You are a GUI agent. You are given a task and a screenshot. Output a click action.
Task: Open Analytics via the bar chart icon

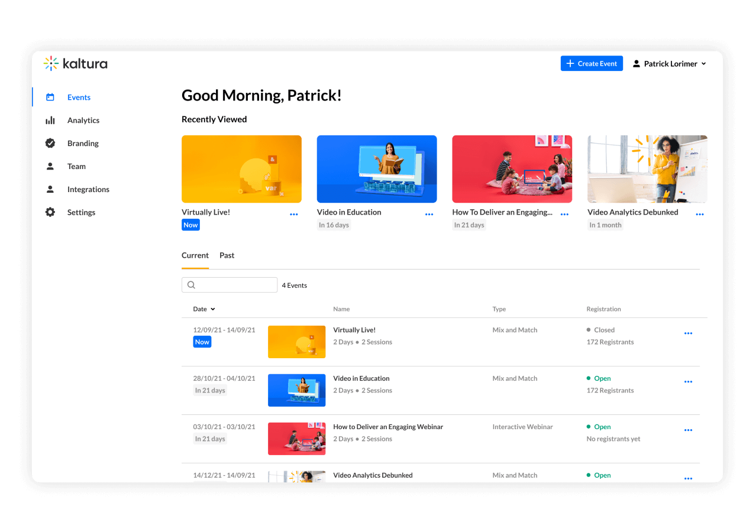point(51,120)
